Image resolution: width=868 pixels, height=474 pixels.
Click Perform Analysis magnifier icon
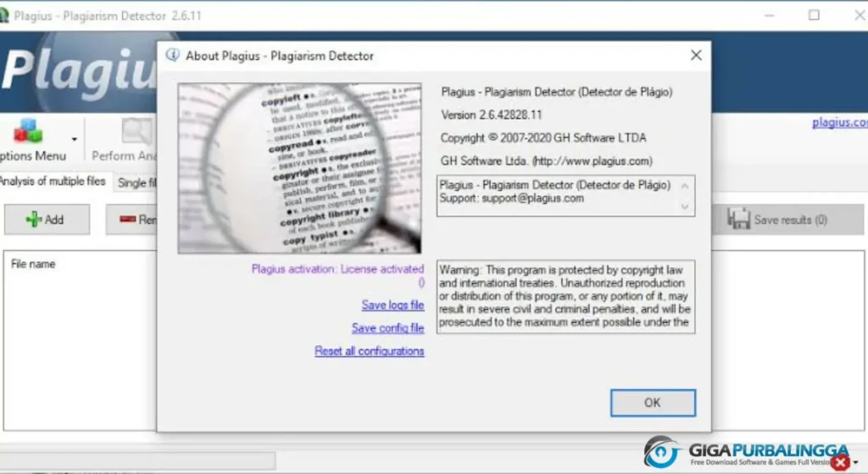tap(136, 131)
